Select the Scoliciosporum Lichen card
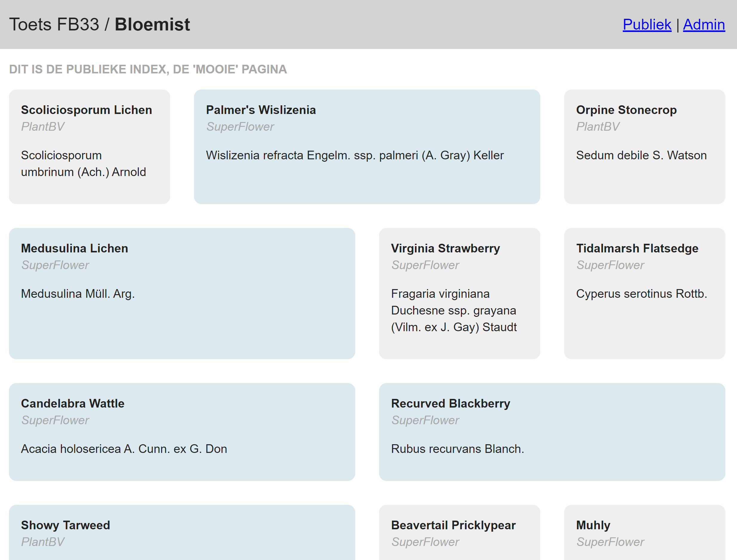The width and height of the screenshot is (737, 560). click(x=89, y=146)
